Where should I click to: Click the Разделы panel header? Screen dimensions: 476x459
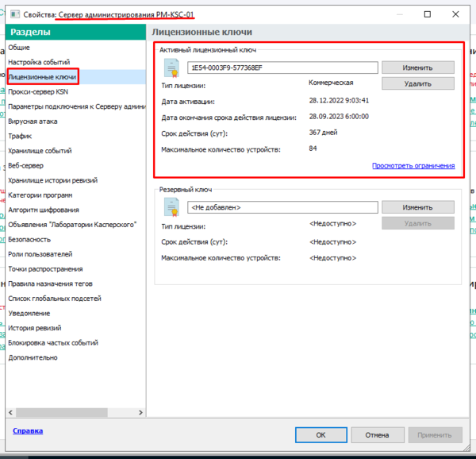[x=75, y=32]
